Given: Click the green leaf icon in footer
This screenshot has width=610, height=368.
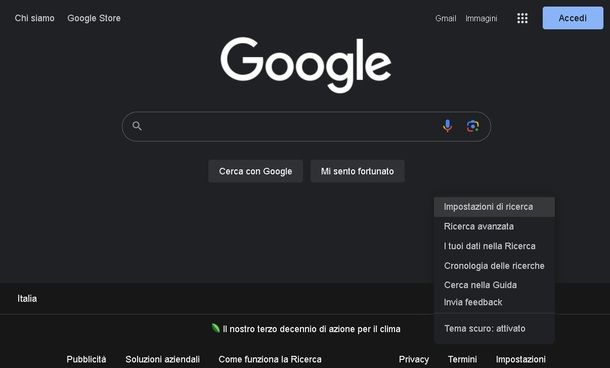Looking at the screenshot, I should point(215,328).
